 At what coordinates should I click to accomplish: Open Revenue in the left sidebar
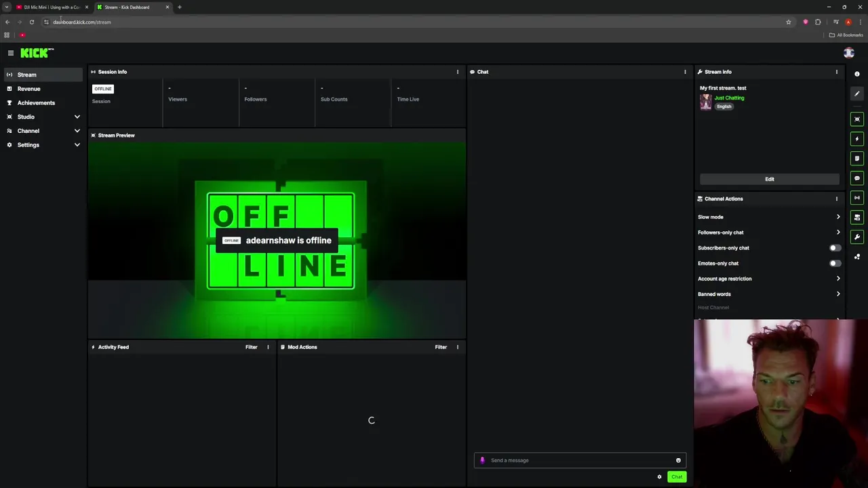[x=43, y=89]
